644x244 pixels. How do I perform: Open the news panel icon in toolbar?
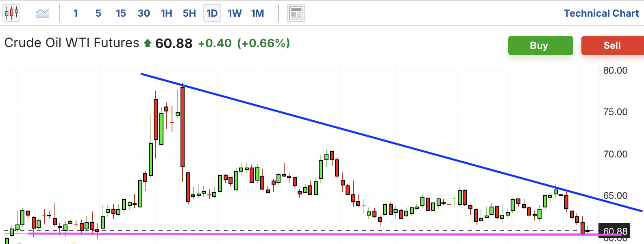(296, 13)
